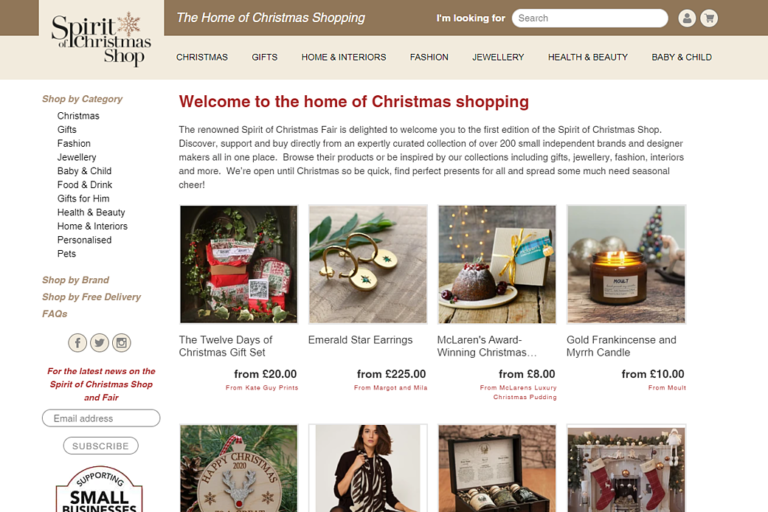Screen dimensions: 768x512
Task: Click the Supporting Small Businesses badge
Action: pyautogui.click(x=99, y=489)
